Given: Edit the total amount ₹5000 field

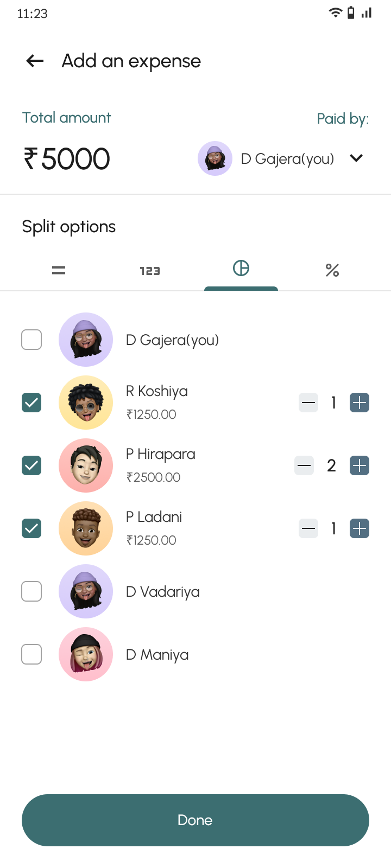Looking at the screenshot, I should click(67, 159).
